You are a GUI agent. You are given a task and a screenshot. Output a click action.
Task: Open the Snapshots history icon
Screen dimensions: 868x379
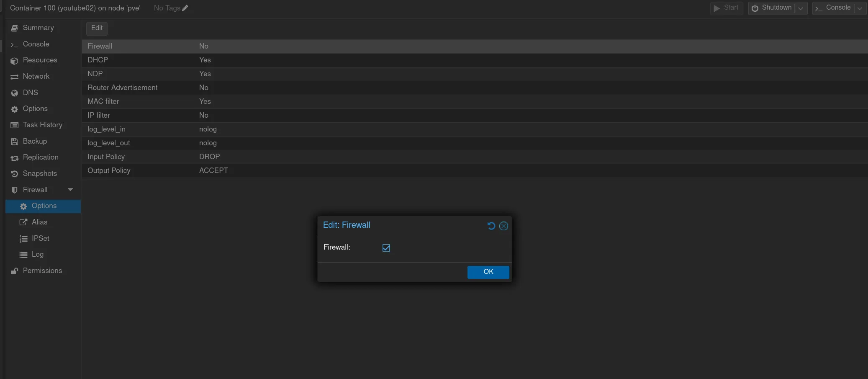point(15,174)
